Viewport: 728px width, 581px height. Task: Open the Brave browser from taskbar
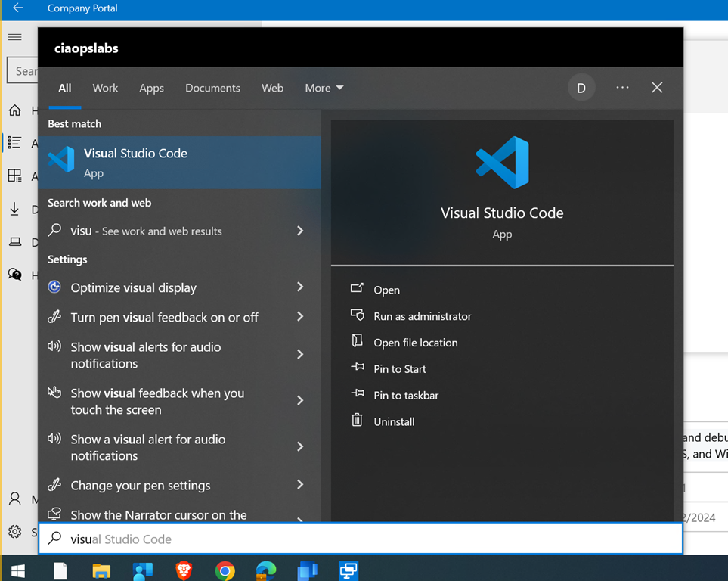pyautogui.click(x=184, y=570)
